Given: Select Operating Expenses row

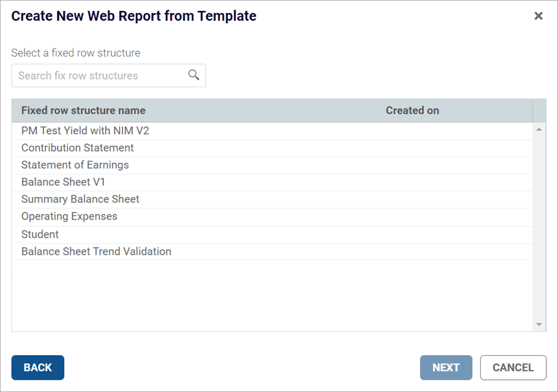Looking at the screenshot, I should pos(69,216).
